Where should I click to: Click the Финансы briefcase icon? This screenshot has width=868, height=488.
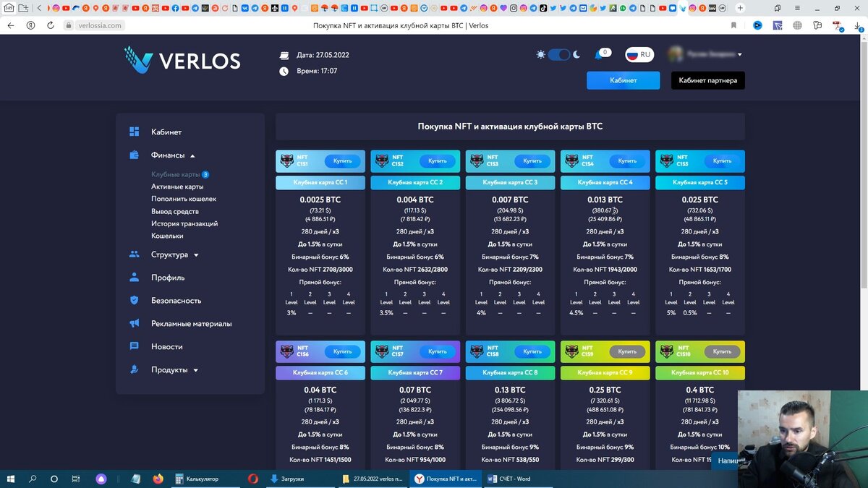pyautogui.click(x=134, y=155)
